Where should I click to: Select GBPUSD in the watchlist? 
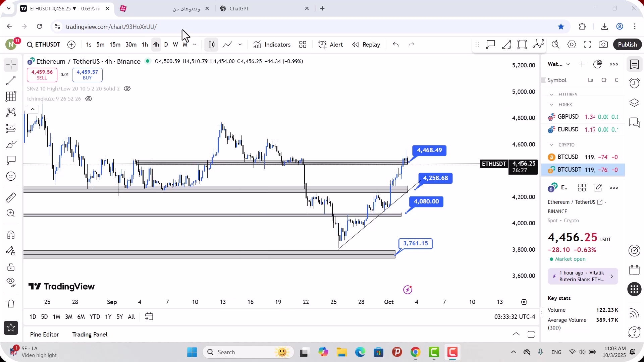583,117
